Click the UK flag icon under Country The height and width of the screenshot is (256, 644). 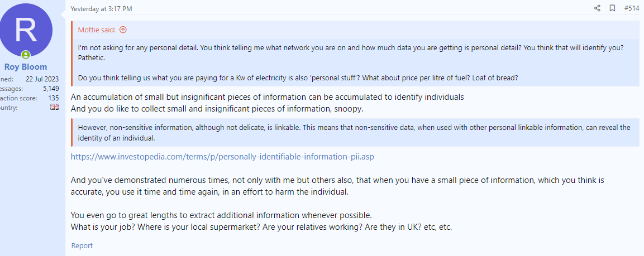click(x=54, y=107)
